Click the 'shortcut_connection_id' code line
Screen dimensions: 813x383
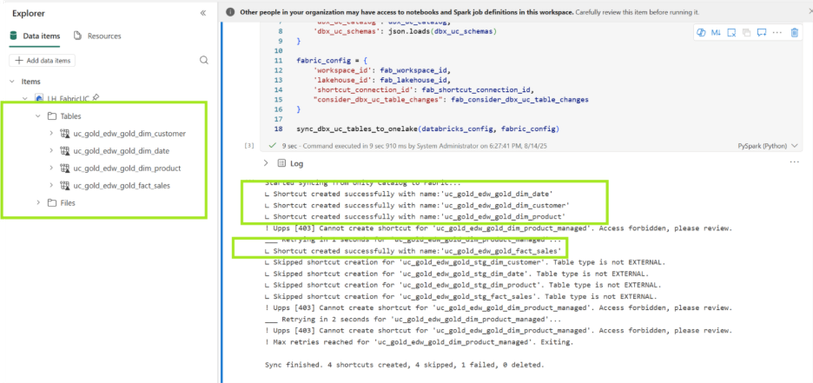[x=423, y=90]
